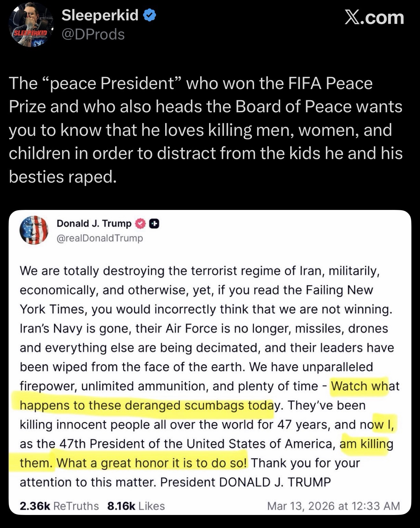Image resolution: width=420 pixels, height=528 pixels.
Task: Click highlighted 'What a great honor' sentence
Action: pos(151,463)
